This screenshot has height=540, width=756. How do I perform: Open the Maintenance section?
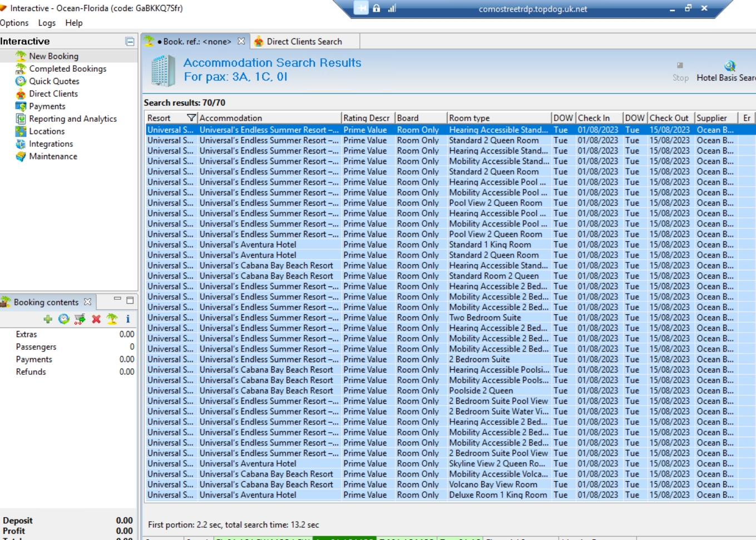pyautogui.click(x=53, y=156)
